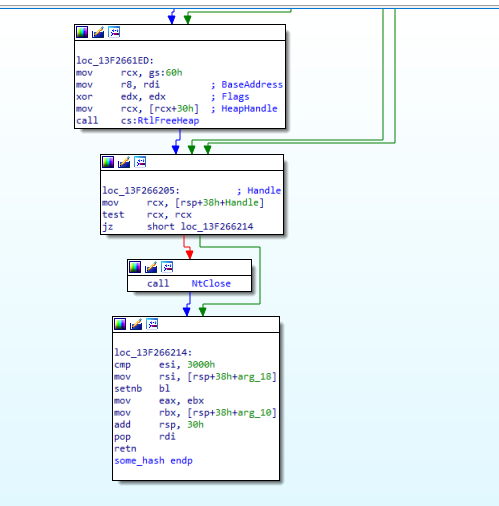This screenshot has width=499, height=506.
Task: Select the retn instruction
Action: click(x=125, y=449)
